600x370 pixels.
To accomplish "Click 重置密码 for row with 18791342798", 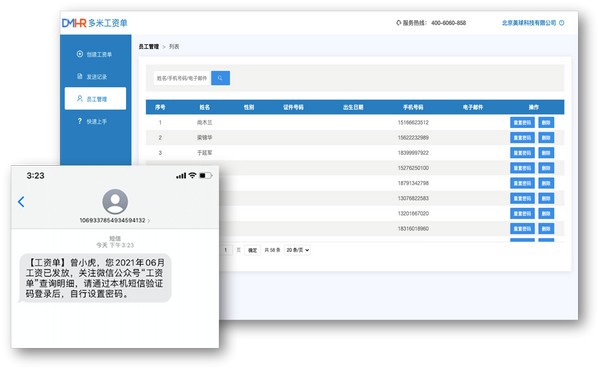I will 522,183.
